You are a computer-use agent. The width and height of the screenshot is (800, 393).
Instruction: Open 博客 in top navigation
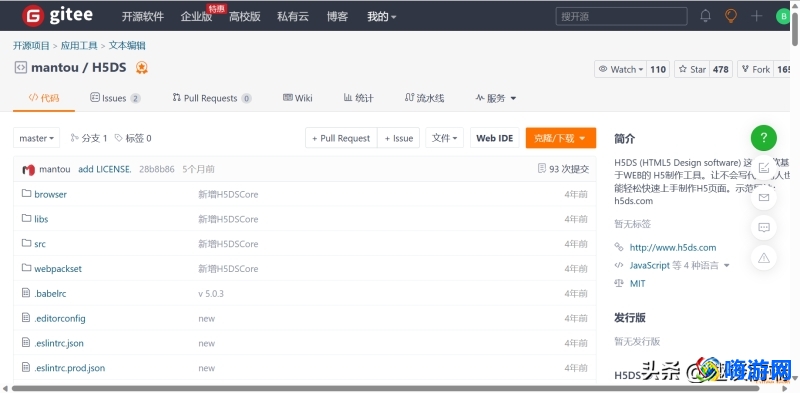click(337, 16)
